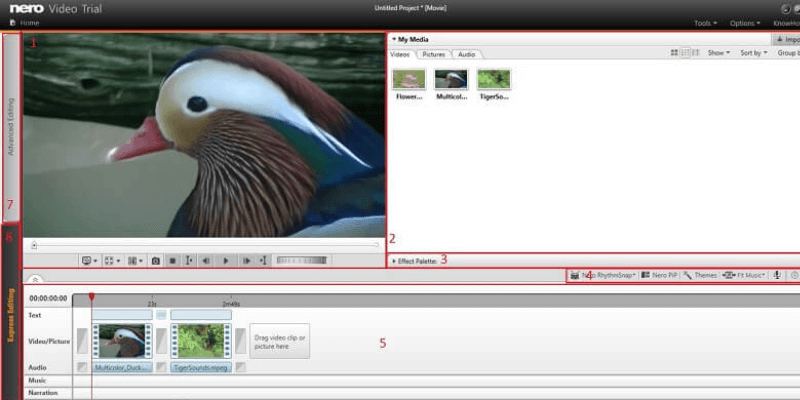Open the Show filter dropdown
The height and width of the screenshot is (400, 800).
tap(718, 53)
